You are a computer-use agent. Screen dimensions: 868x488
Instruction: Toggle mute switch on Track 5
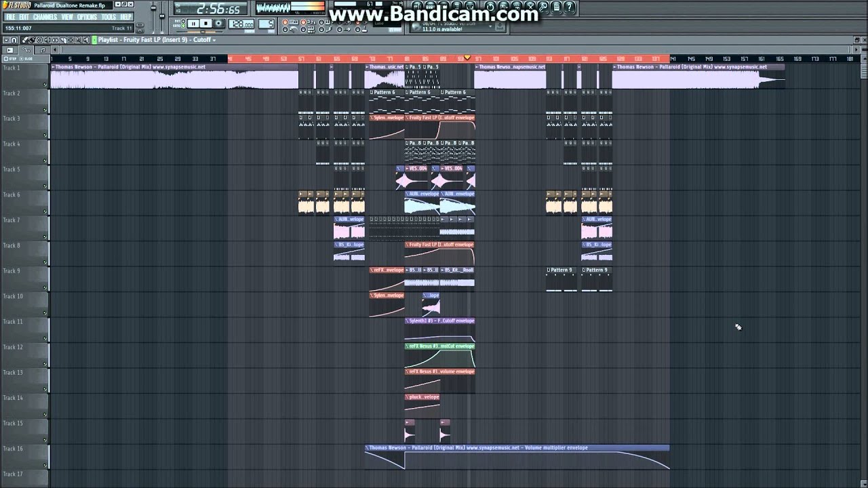tap(45, 186)
